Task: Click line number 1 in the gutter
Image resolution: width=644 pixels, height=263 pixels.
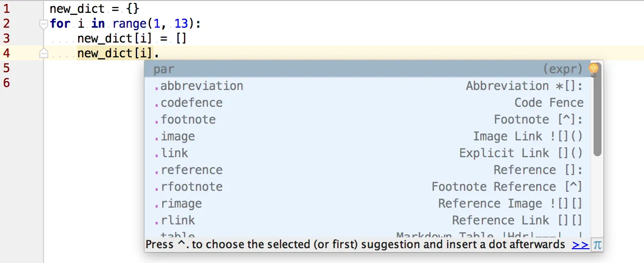Action: pos(6,8)
